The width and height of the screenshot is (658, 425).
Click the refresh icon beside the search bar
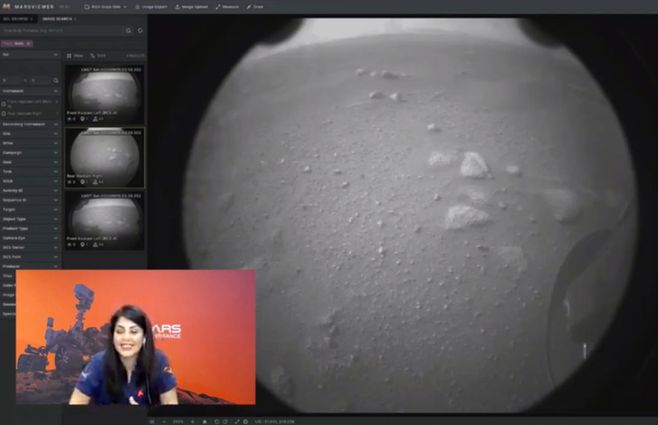click(140, 31)
